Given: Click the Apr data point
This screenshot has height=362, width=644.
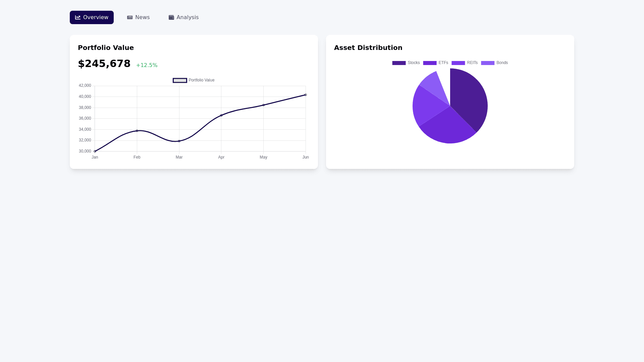Looking at the screenshot, I should (x=221, y=115).
